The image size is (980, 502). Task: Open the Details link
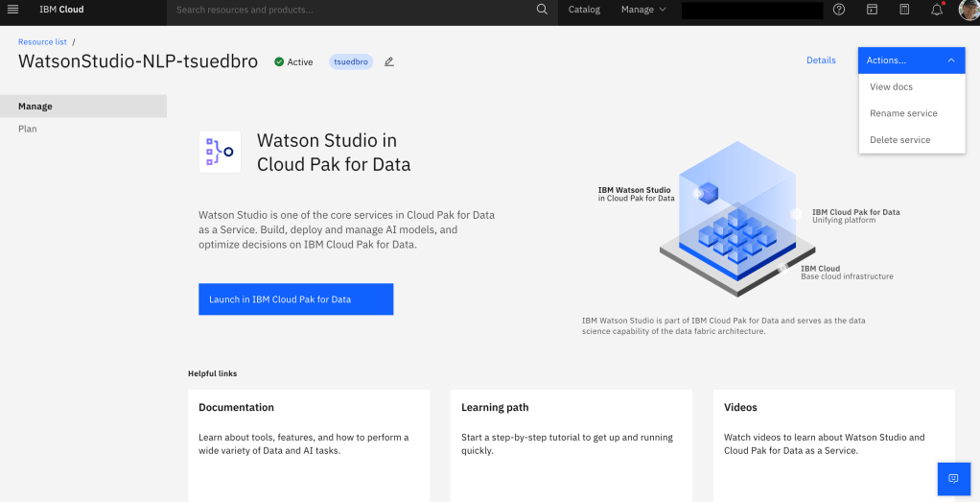[x=821, y=60]
